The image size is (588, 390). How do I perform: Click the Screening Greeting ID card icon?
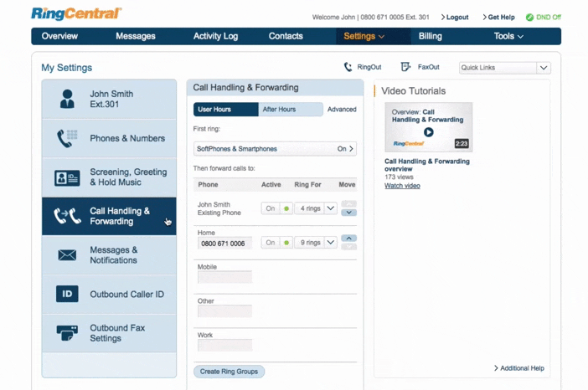67,177
